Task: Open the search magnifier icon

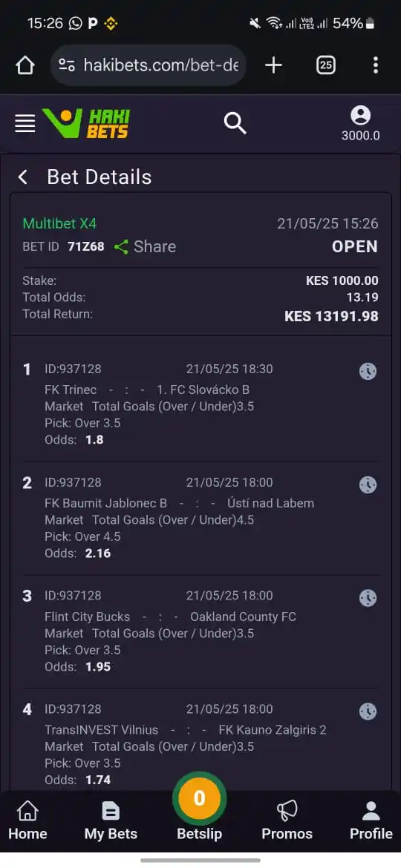Action: 235,123
